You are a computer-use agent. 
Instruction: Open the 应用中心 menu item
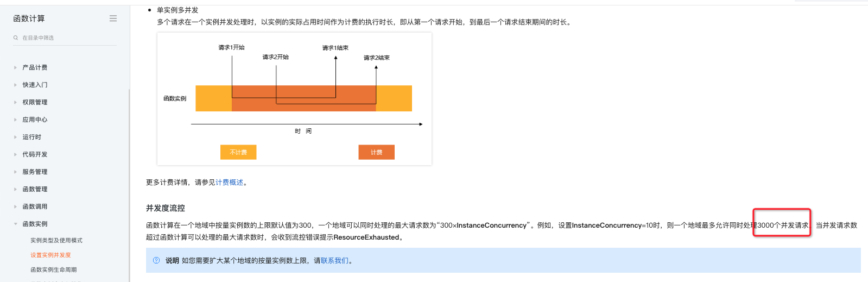[x=35, y=120]
